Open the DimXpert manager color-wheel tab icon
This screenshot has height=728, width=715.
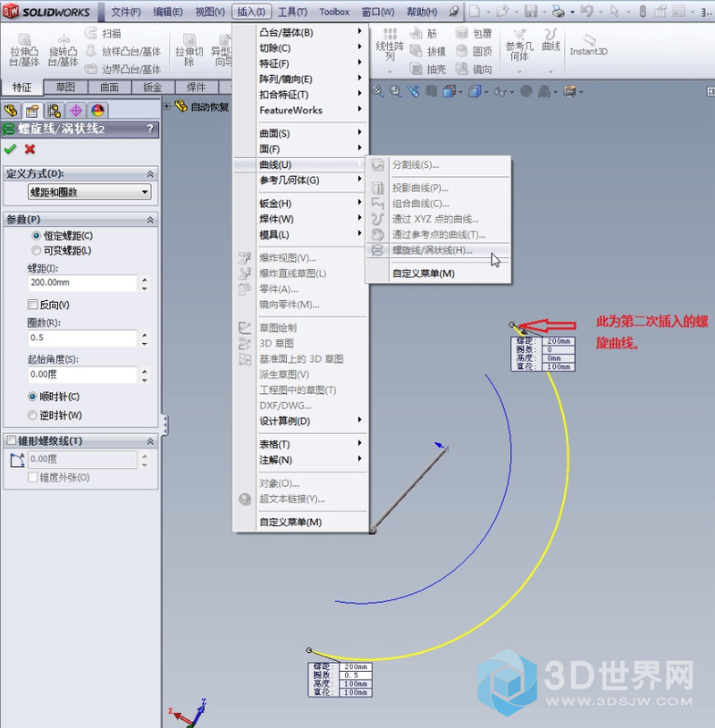(97, 111)
